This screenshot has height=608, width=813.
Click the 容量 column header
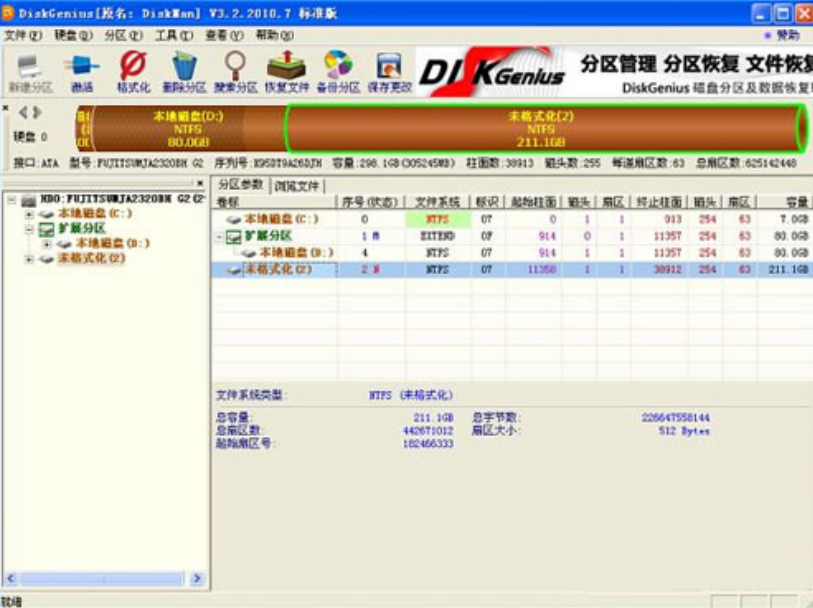tap(796, 201)
